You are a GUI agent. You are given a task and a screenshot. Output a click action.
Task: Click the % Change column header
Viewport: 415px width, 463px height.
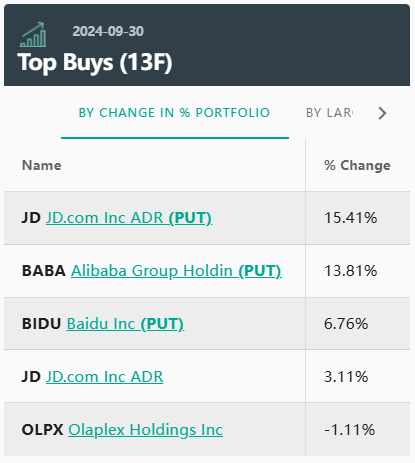pos(357,165)
